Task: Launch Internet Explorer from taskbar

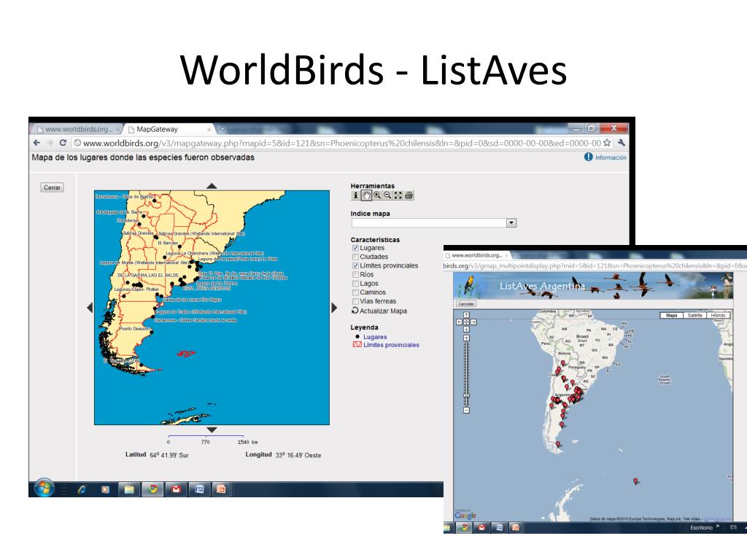Action: pos(82,489)
